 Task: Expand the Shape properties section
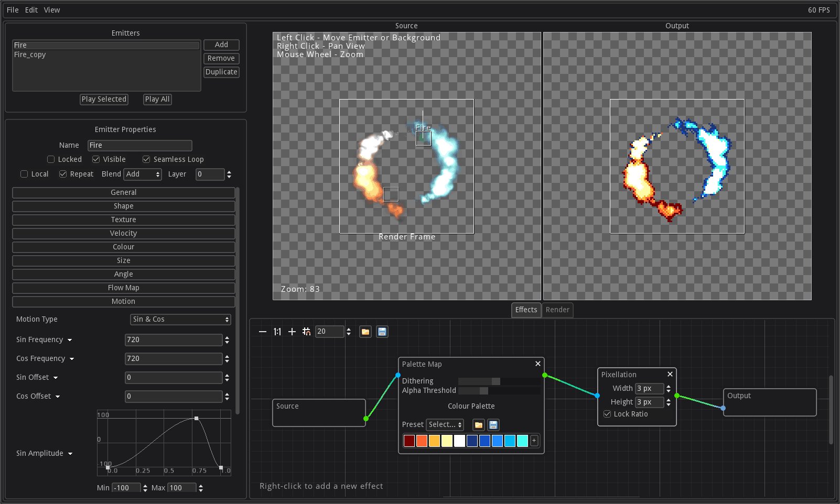[x=124, y=206]
